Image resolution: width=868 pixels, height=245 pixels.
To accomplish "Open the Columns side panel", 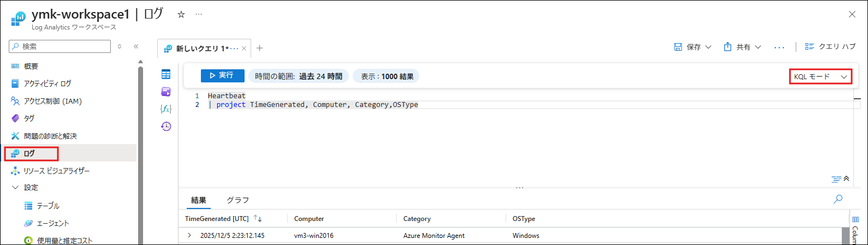I will tap(855, 229).
